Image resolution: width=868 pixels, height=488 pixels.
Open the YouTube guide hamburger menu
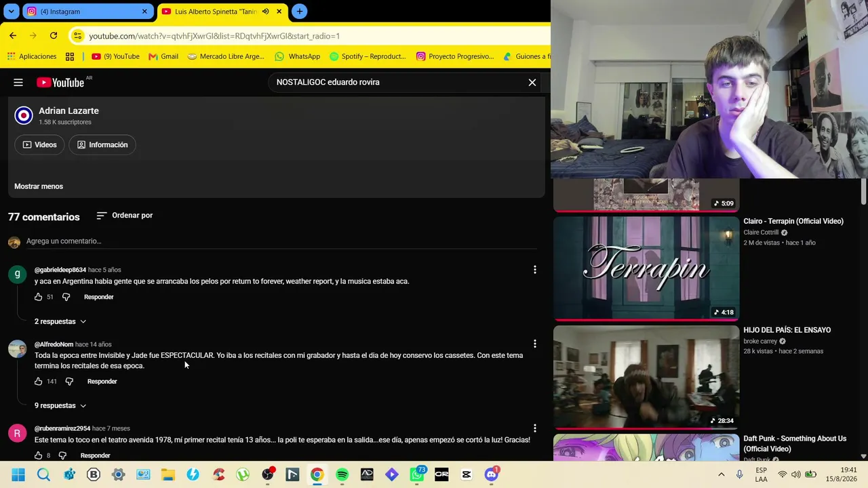(x=18, y=83)
